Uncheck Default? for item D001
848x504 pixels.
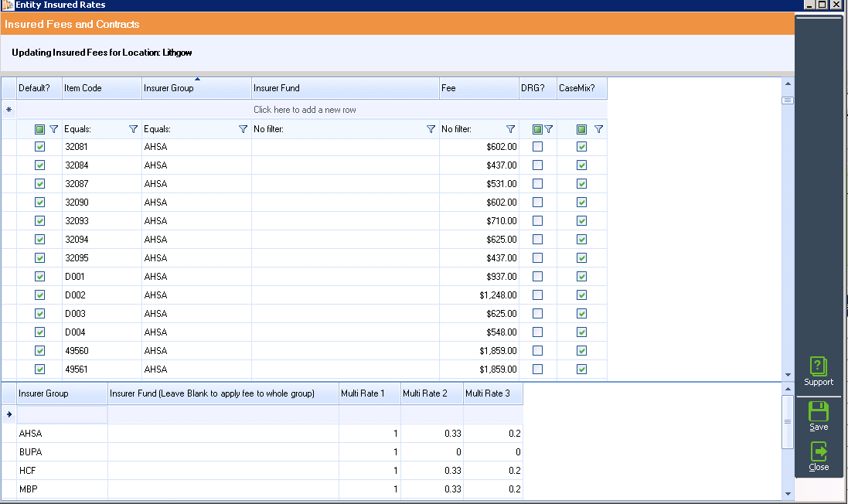tap(39, 276)
